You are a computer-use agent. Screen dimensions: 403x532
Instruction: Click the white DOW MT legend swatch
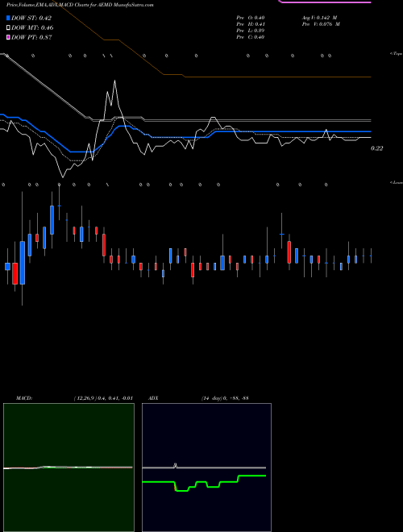click(x=8, y=27)
